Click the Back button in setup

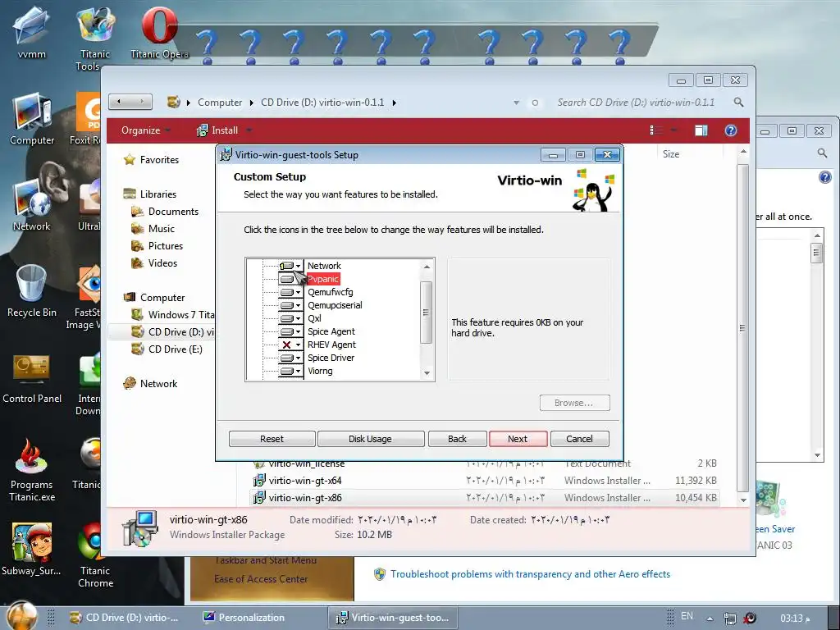tap(458, 439)
